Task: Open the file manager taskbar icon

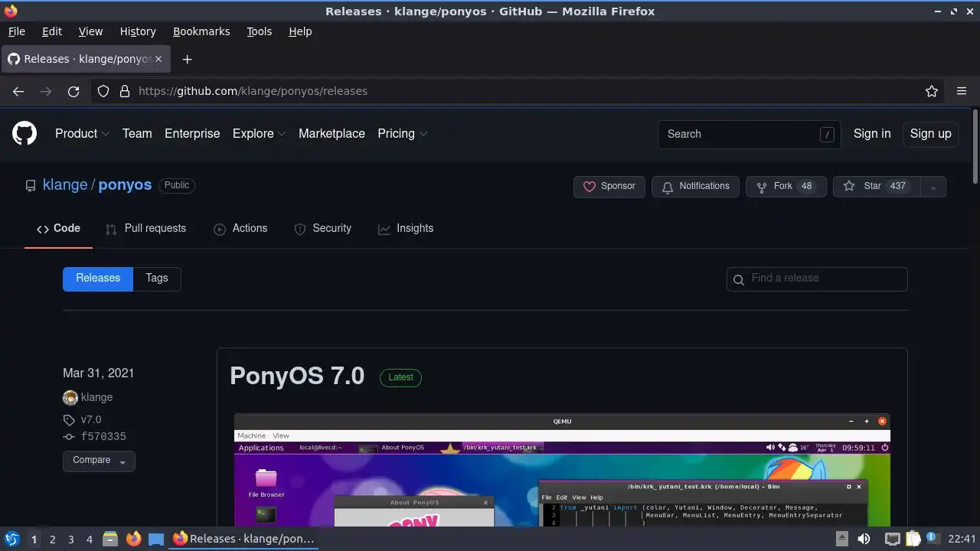Action: coord(109,539)
